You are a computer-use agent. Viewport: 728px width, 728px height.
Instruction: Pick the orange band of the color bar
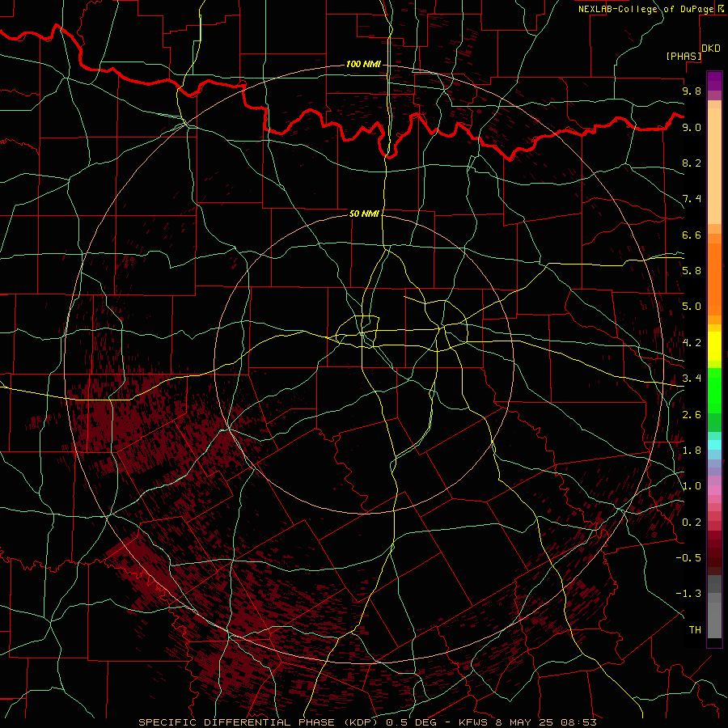click(x=714, y=280)
